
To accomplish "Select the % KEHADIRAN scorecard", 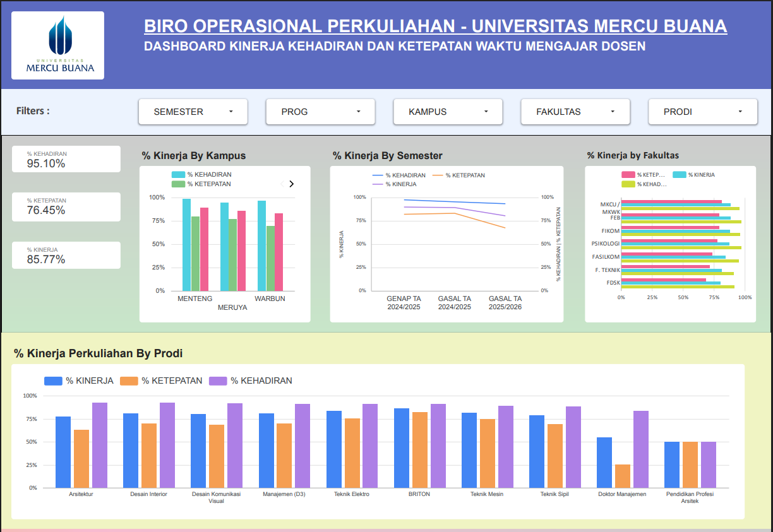I will (66, 160).
